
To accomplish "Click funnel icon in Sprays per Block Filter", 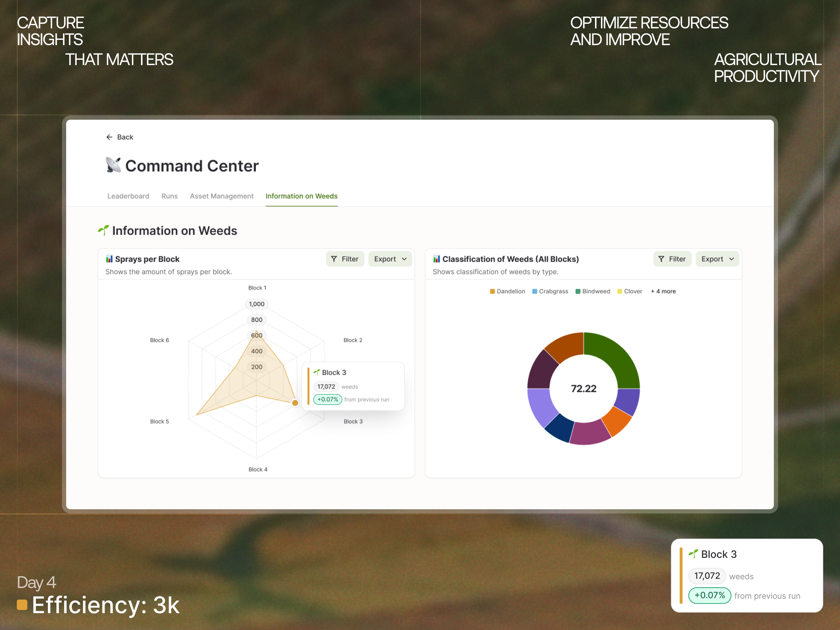I will [x=334, y=259].
